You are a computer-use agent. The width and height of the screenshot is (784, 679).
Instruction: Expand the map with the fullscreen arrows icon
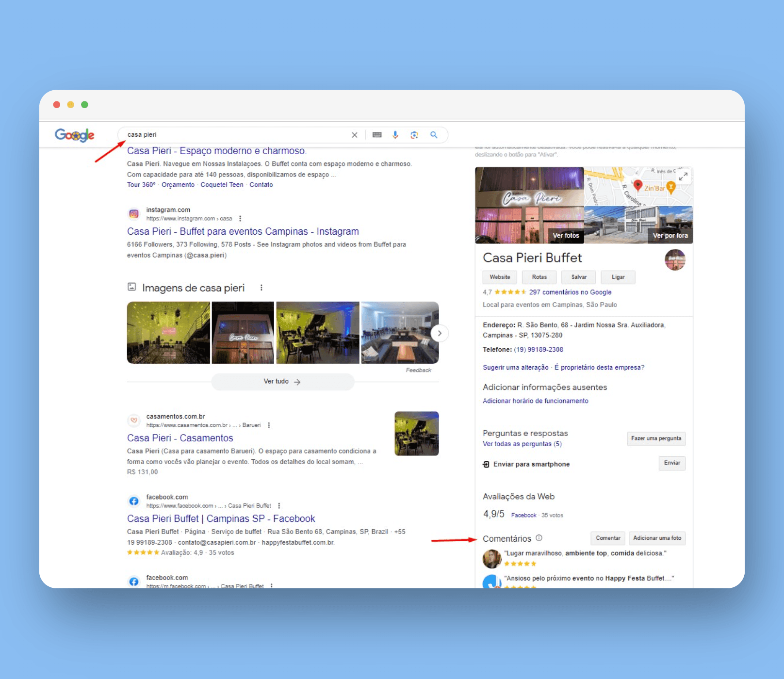pos(683,177)
